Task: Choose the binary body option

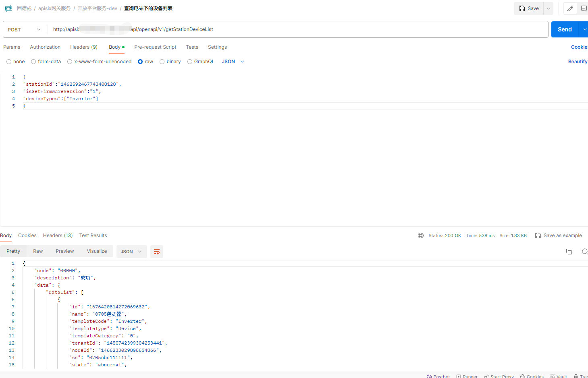Action: (162, 62)
